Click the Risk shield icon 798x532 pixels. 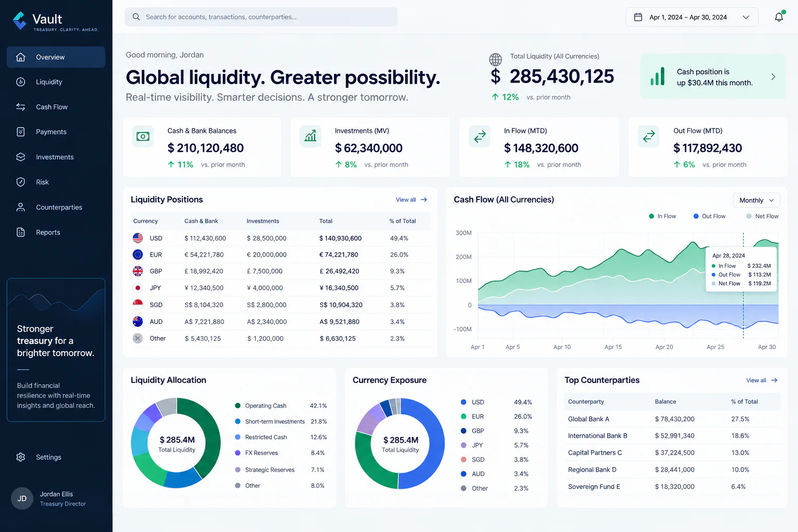pyautogui.click(x=21, y=182)
